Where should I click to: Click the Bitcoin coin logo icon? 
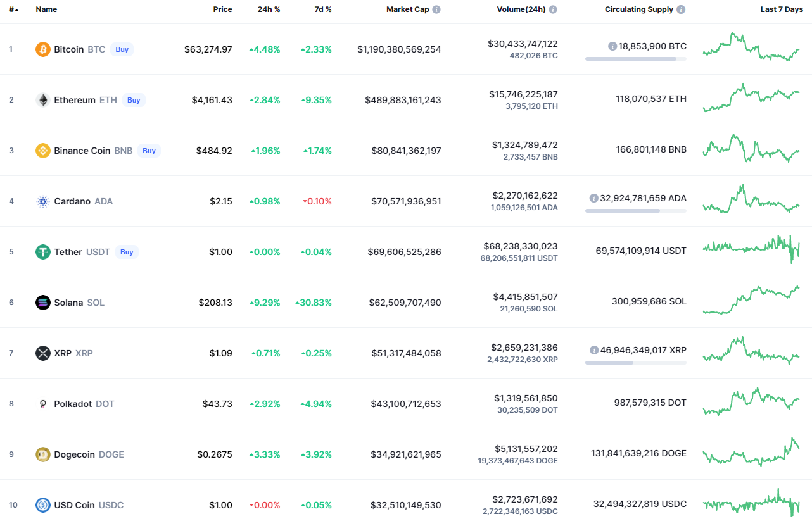[43, 49]
